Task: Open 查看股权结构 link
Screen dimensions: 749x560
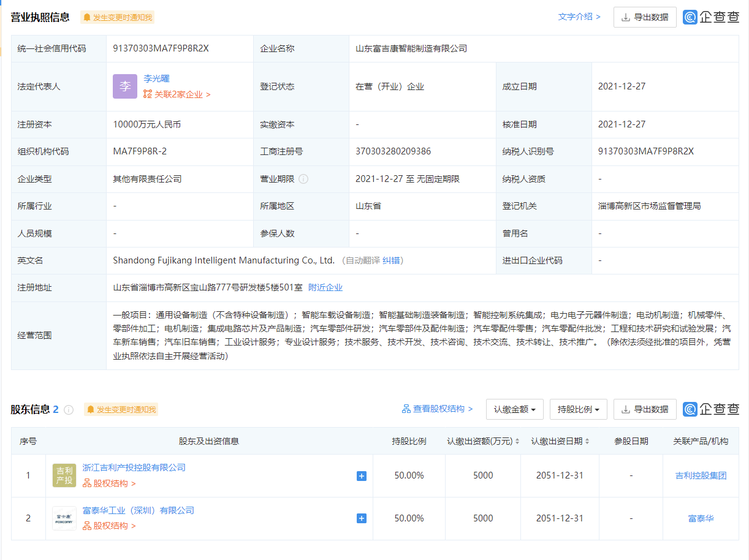Action: (438, 409)
